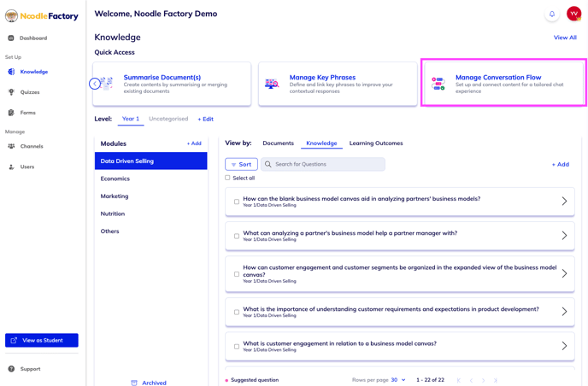Screen dimensions: 588x386
Task: Go to the next page of questions
Action: [483, 380]
